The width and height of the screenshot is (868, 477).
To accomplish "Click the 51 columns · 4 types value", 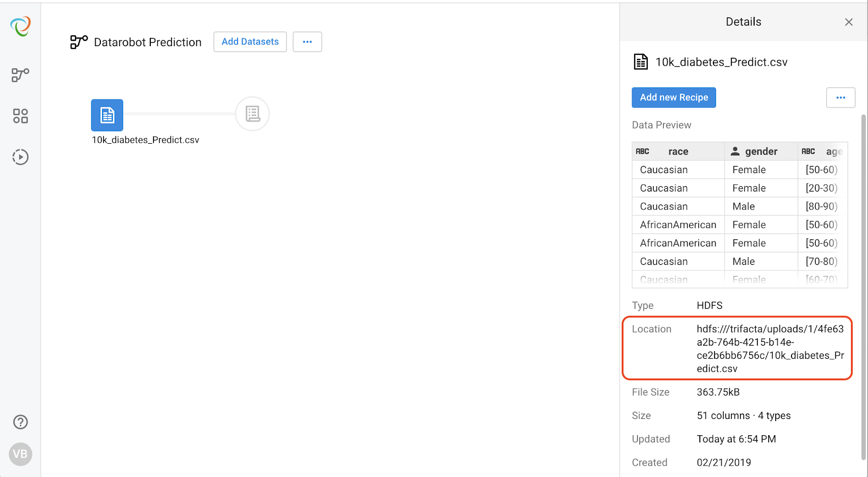I will tap(744, 416).
